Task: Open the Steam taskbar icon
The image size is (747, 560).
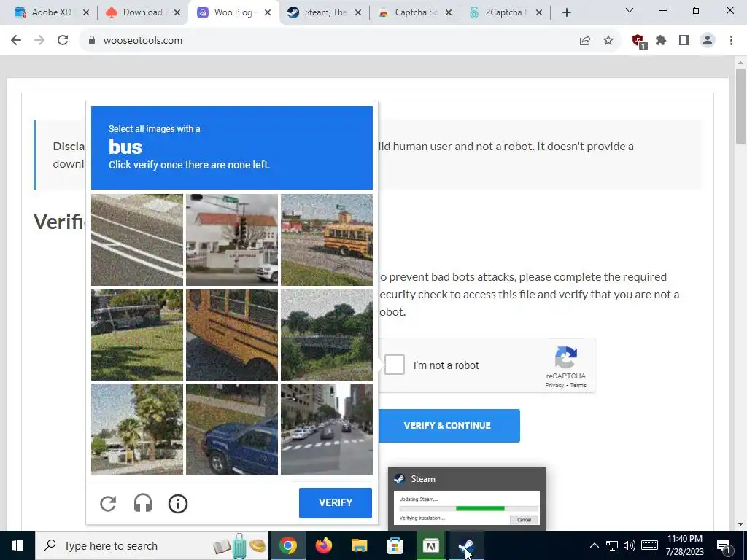Action: point(467,545)
